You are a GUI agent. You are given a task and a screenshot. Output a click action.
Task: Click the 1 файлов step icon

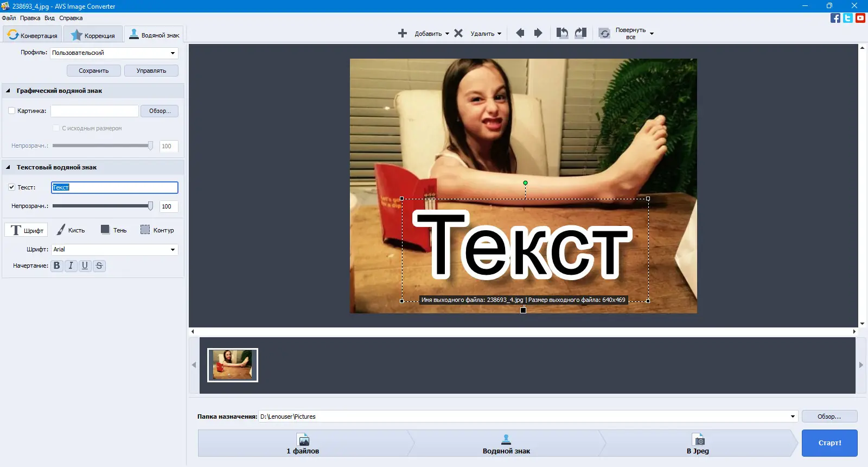coord(304,439)
